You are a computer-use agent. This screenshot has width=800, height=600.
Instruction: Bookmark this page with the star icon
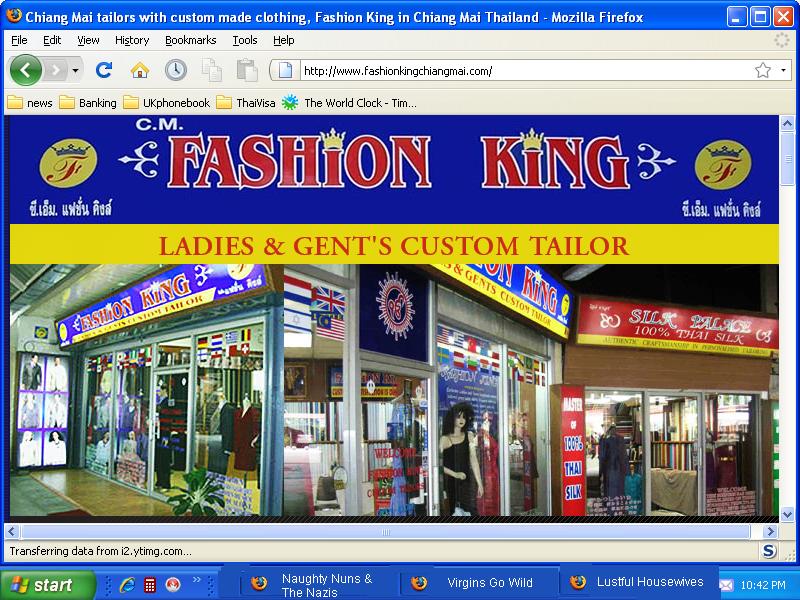[x=763, y=70]
